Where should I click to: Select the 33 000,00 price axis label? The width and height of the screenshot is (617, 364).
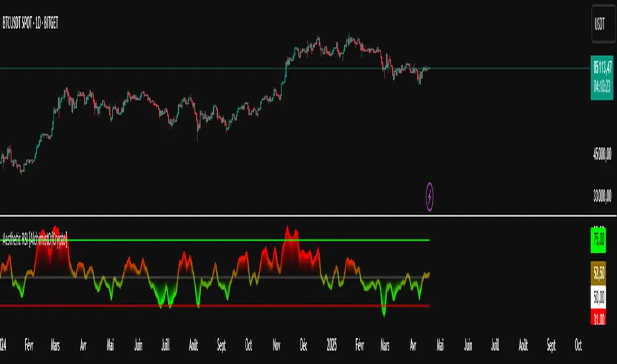click(602, 195)
